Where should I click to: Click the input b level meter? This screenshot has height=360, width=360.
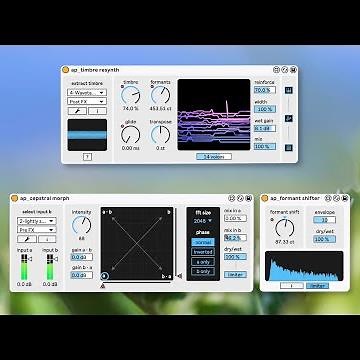pos(50,267)
